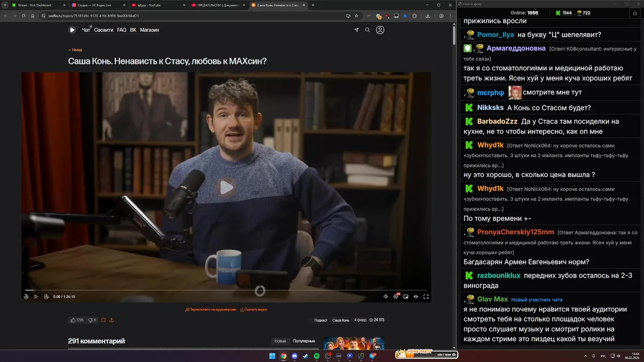This screenshot has height=362, width=644.
Task: Switch to Студия VK Видео Live tab
Action: (x=98, y=5)
